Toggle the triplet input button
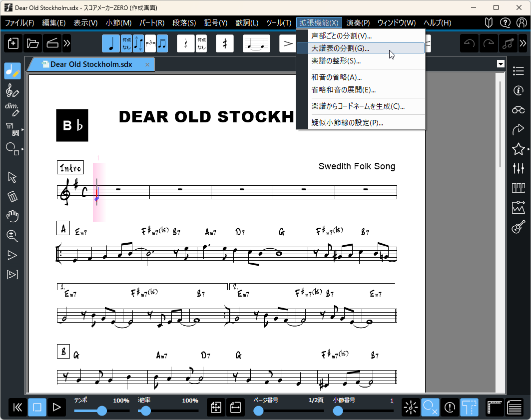The width and height of the screenshot is (531, 420). 150,43
